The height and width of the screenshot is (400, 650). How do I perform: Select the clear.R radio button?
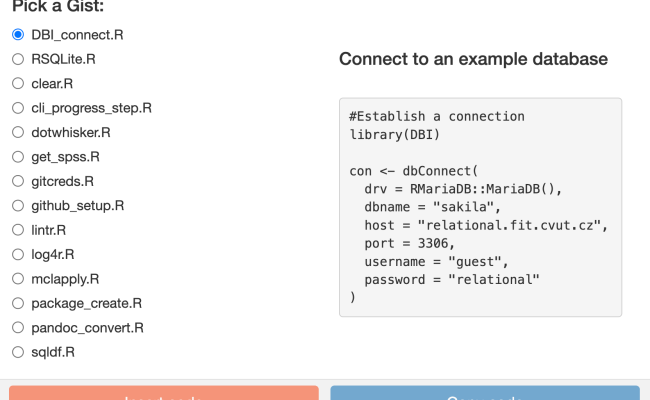[18, 83]
